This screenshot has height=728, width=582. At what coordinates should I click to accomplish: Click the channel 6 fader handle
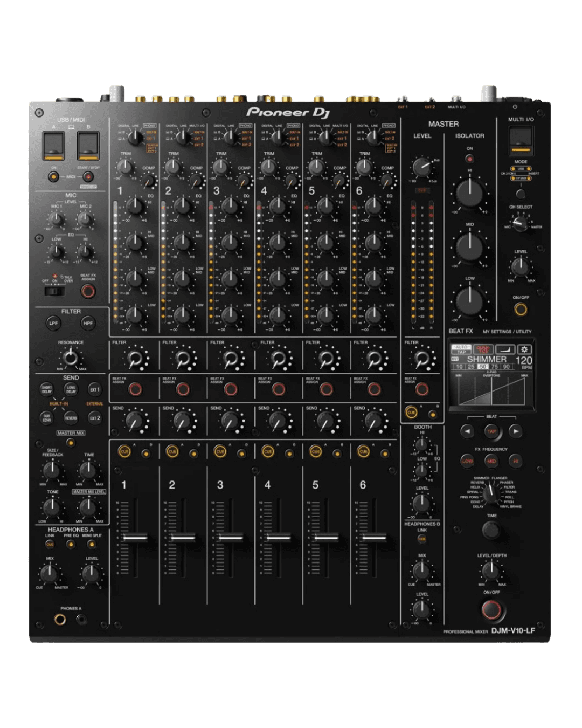[x=374, y=537]
